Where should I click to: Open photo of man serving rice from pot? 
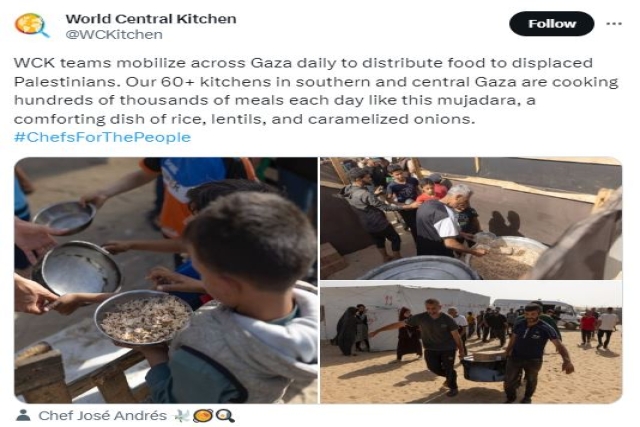471,218
